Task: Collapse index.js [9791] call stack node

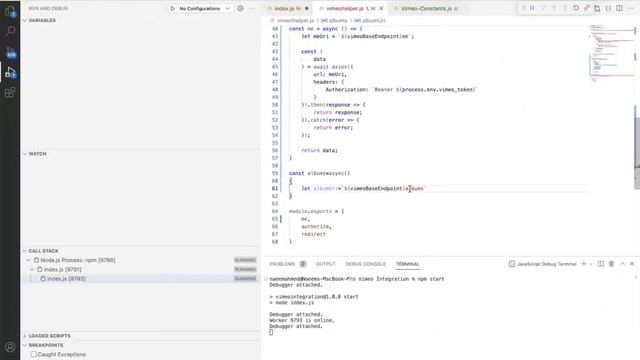Action: [32, 269]
